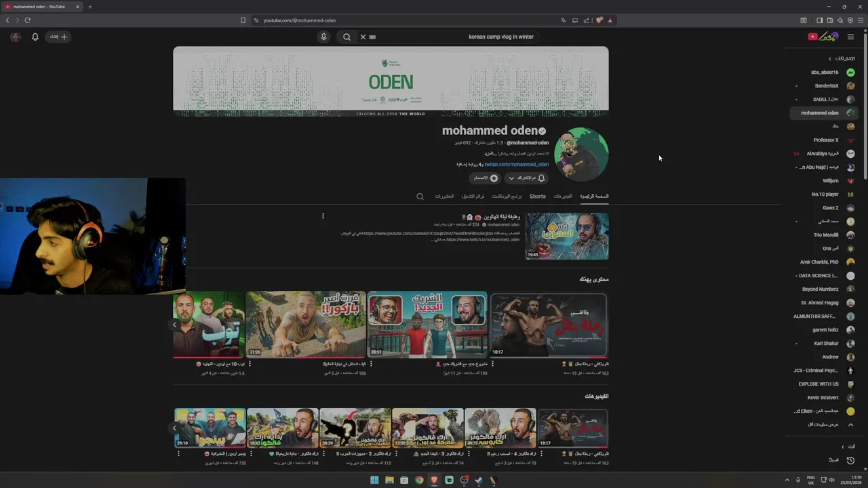Toggle volume icon in system tray
This screenshot has height=488, width=868.
(x=833, y=480)
